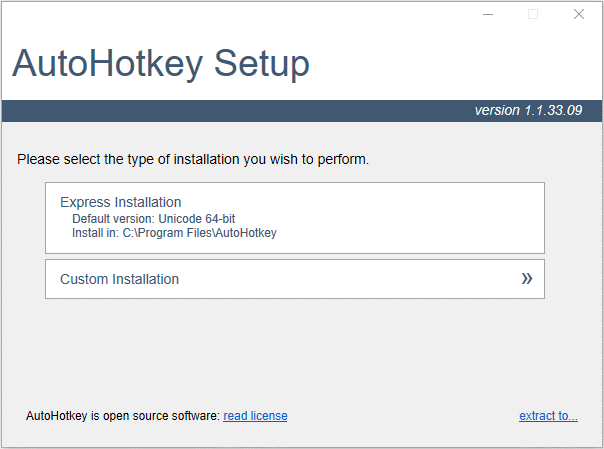
Task: Open the Custom Installation options
Action: pos(295,279)
